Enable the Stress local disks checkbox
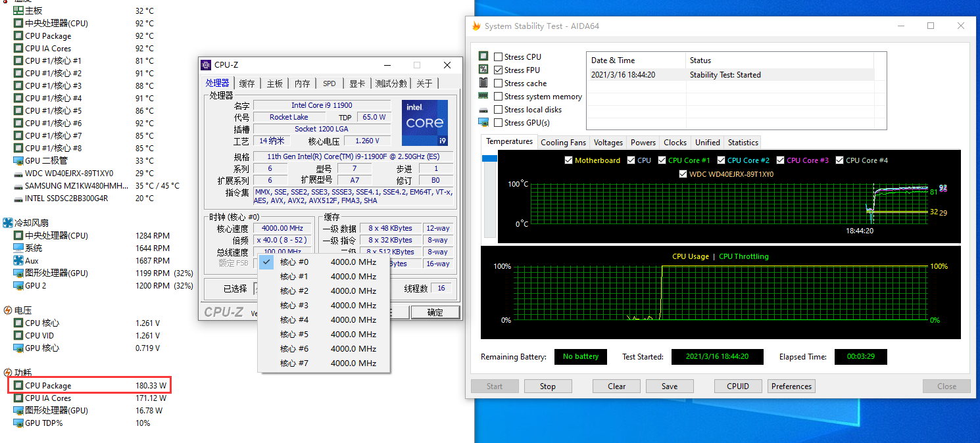The image size is (980, 443). point(499,110)
